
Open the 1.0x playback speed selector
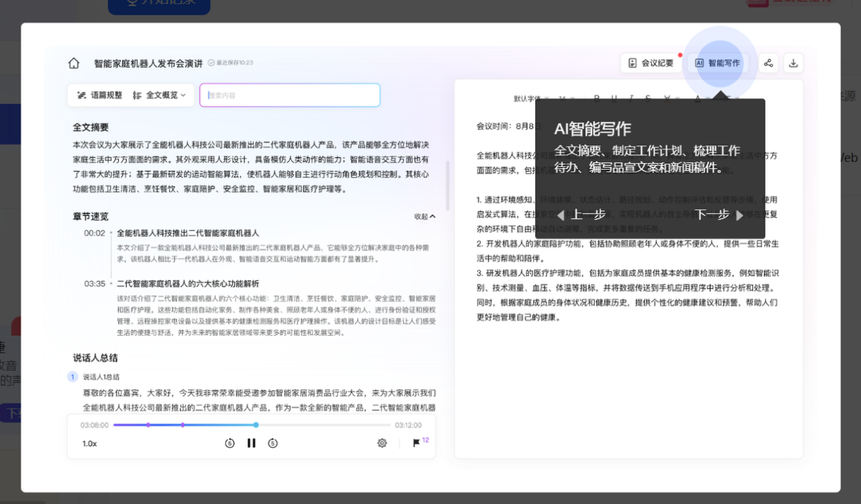pyautogui.click(x=90, y=444)
